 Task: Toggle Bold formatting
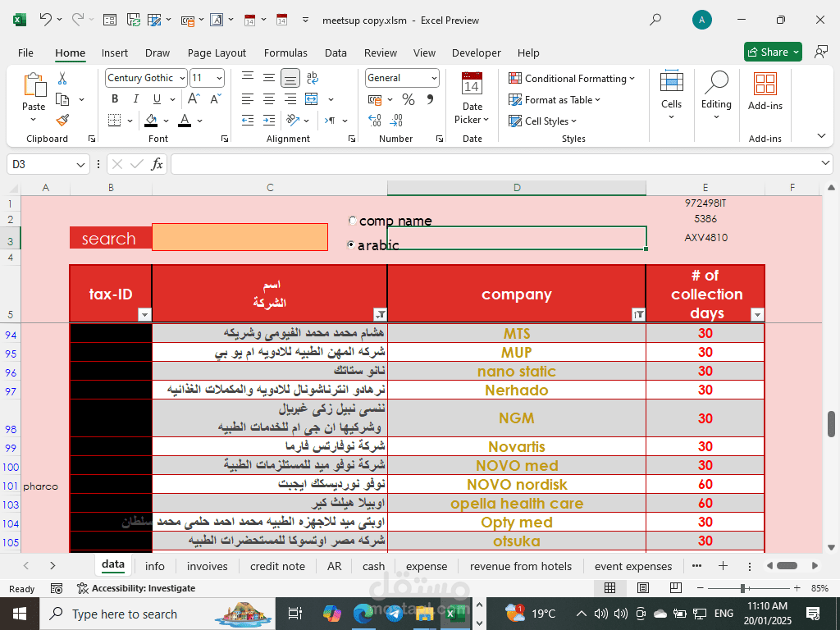click(x=115, y=98)
